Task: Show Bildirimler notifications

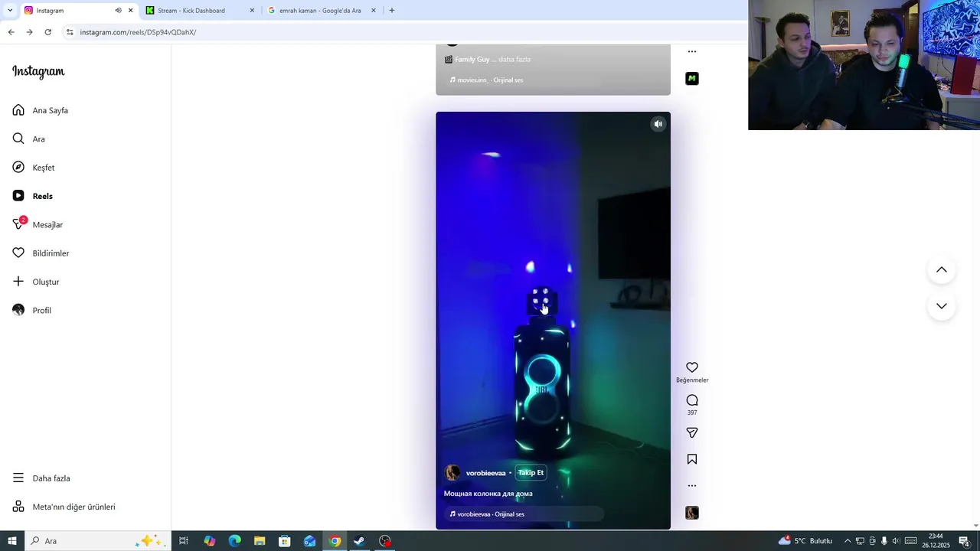Action: 41,253
